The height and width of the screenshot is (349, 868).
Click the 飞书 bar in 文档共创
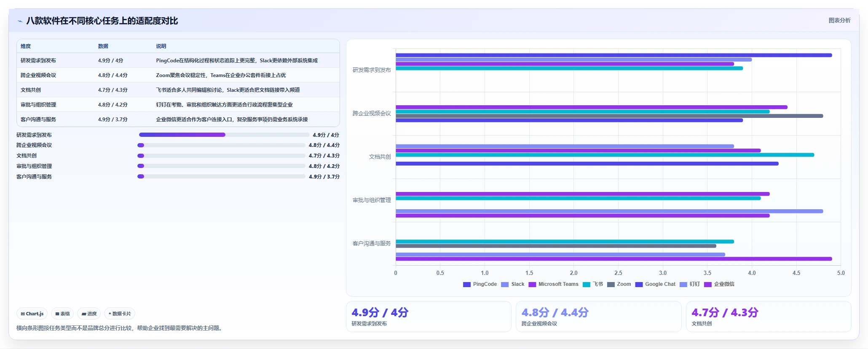tap(605, 155)
